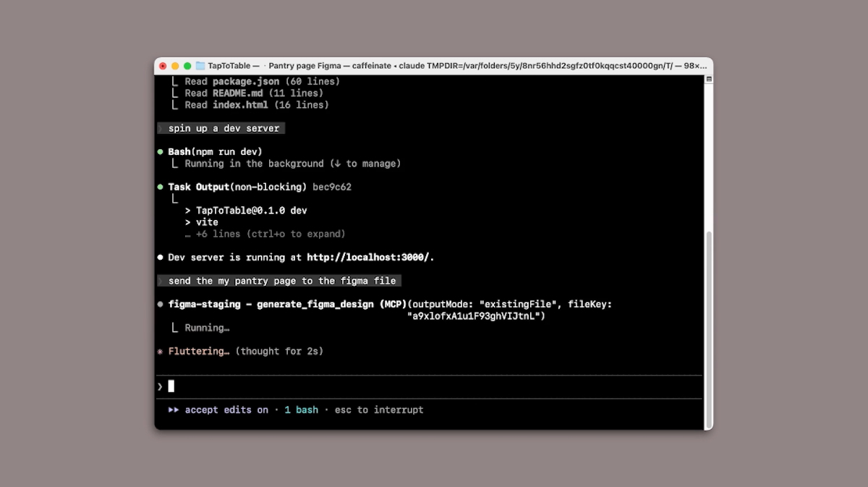Click the TapToTable folder icon in title bar
The height and width of the screenshot is (487, 868).
tap(200, 66)
